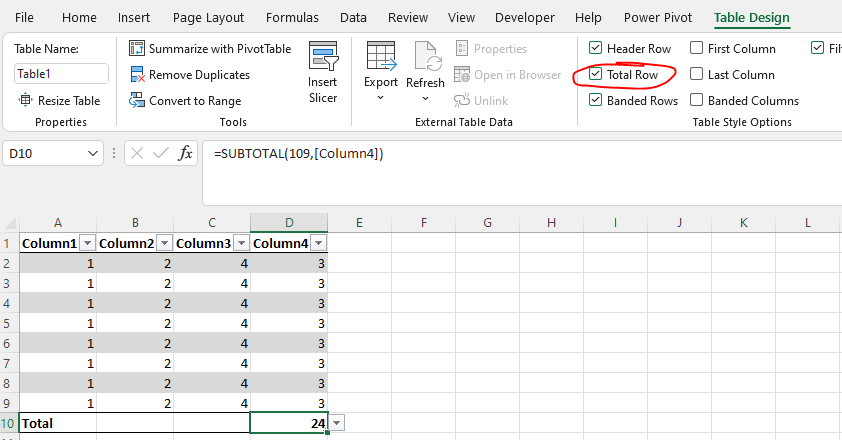
Task: Click the formula bar Cancel X icon
Action: 137,154
